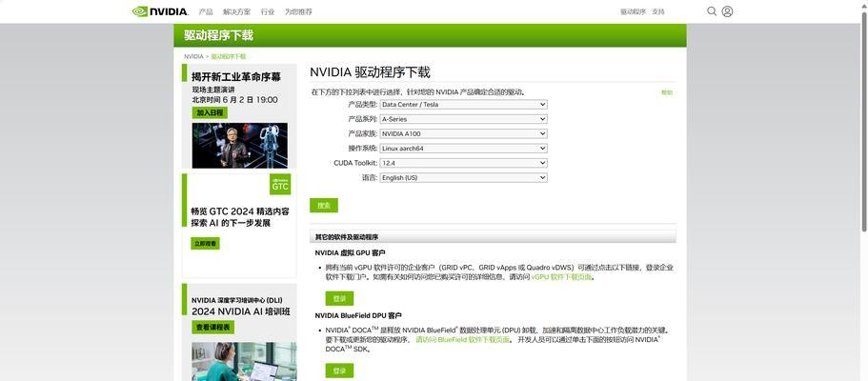
Task: Open the 解决方案 menu
Action: click(x=237, y=11)
